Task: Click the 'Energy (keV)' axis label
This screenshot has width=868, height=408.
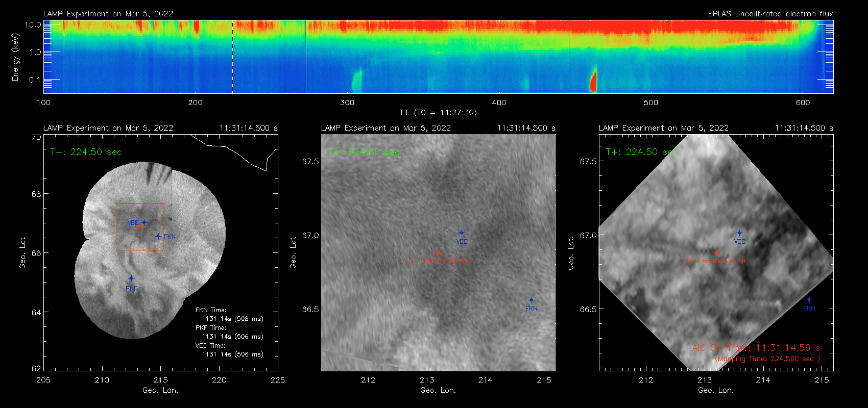Action: pyautogui.click(x=16, y=57)
